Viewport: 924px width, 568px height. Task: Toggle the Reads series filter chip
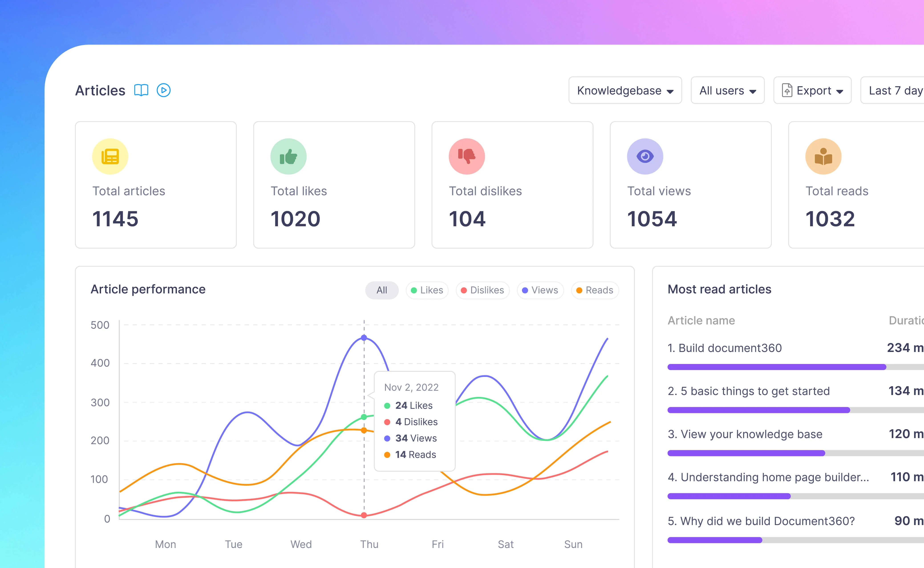(x=595, y=290)
